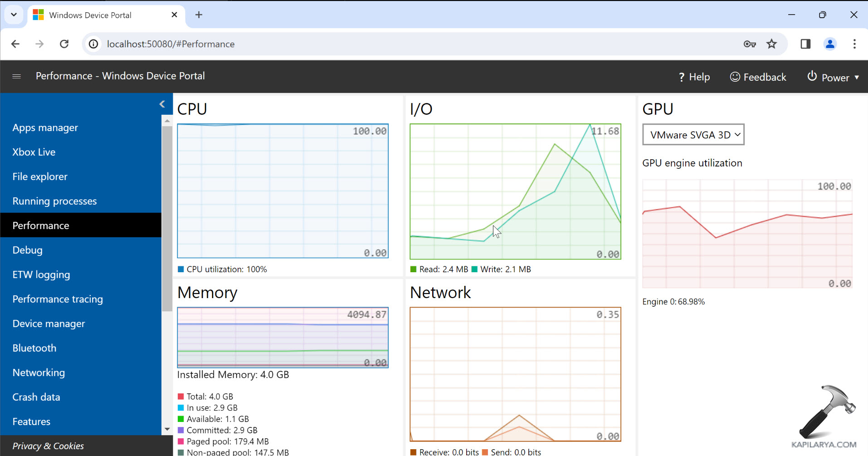Viewport: 868px width, 456px height.
Task: Toggle the browser side panel icon
Action: pyautogui.click(x=805, y=44)
